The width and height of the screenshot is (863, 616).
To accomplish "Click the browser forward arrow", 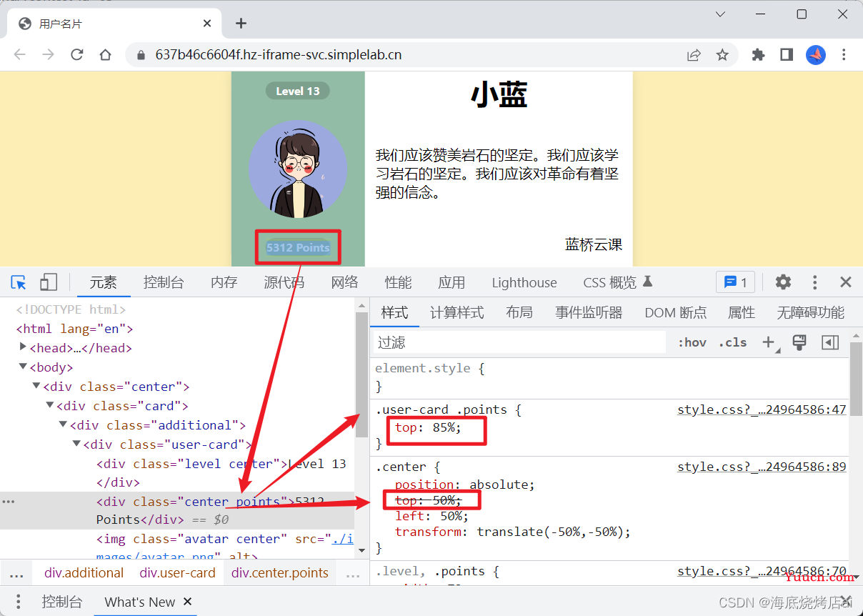I will [x=48, y=55].
